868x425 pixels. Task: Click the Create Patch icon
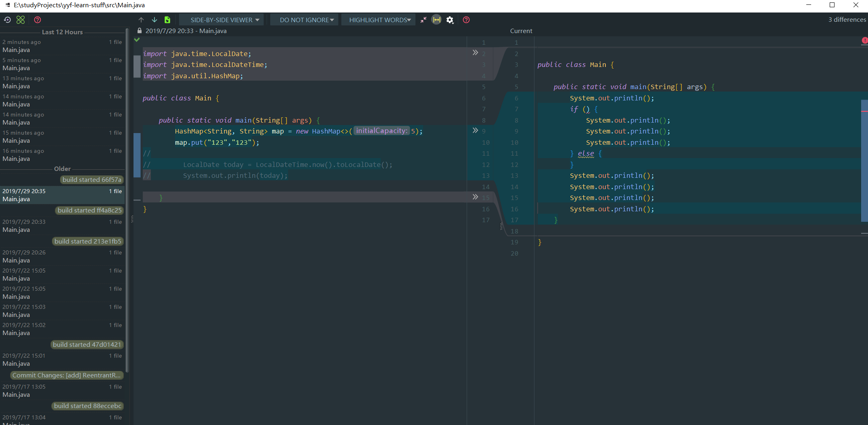click(21, 20)
